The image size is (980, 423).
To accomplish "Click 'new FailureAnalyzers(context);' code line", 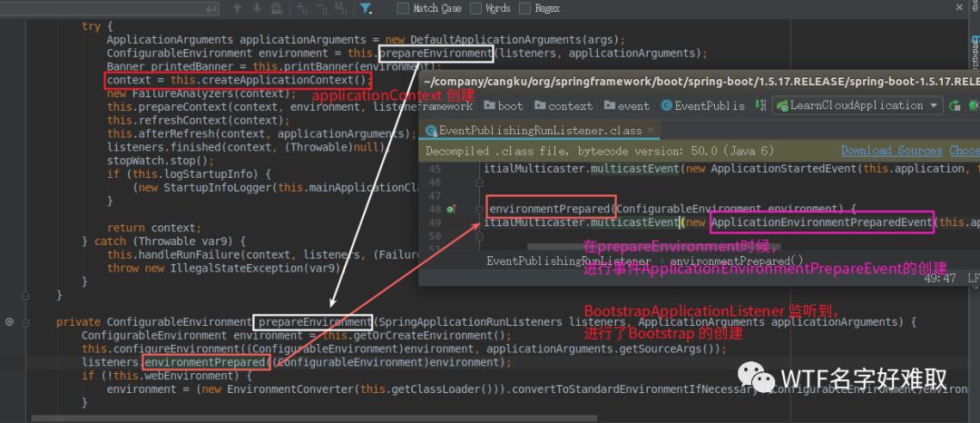I will click(201, 93).
